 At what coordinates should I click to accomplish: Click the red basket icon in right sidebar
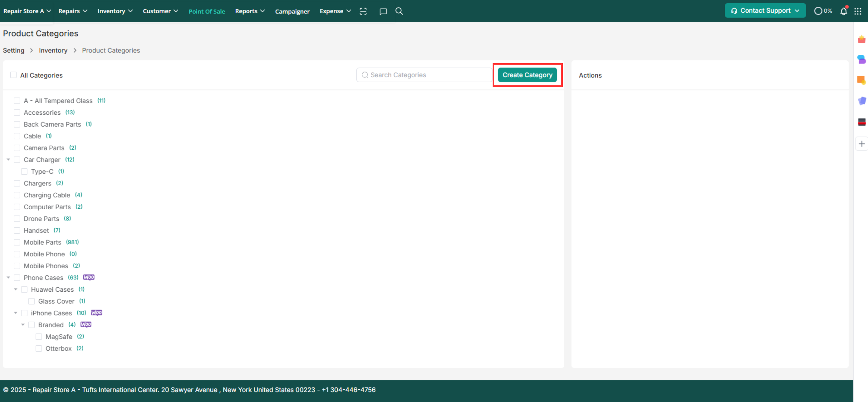[862, 39]
